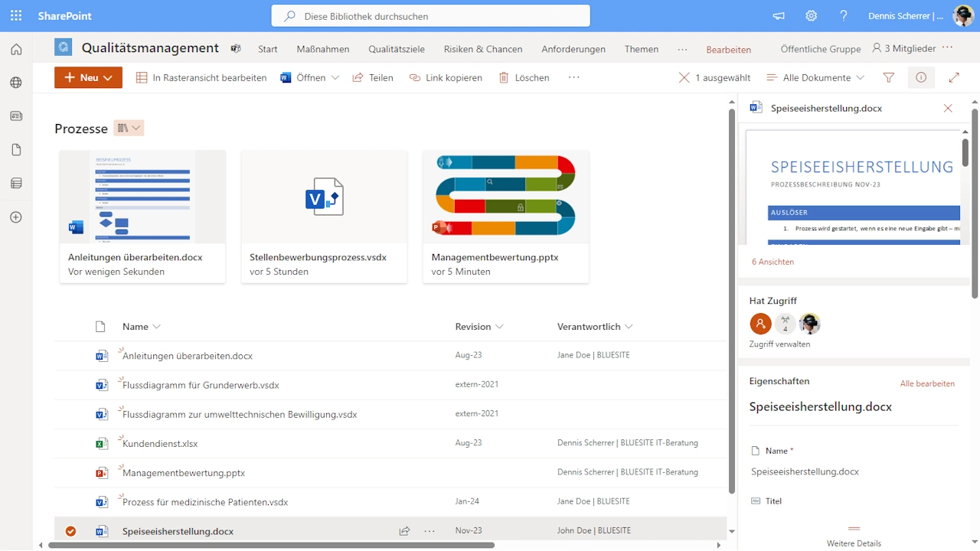Open the 6 Ansichten link in the details pane

point(773,261)
